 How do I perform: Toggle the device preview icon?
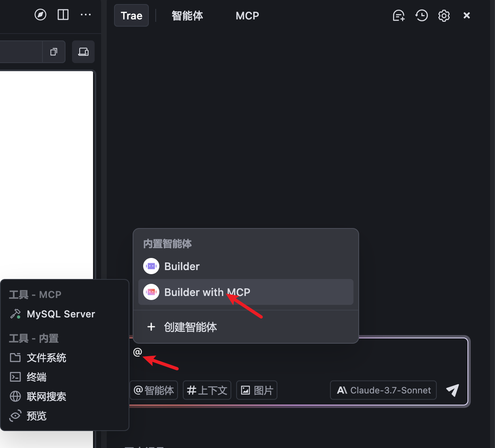83,52
